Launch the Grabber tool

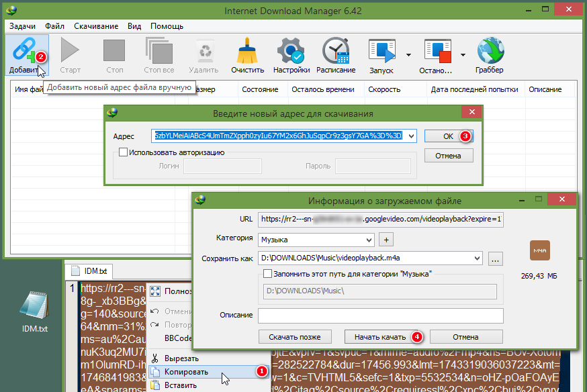(490, 52)
